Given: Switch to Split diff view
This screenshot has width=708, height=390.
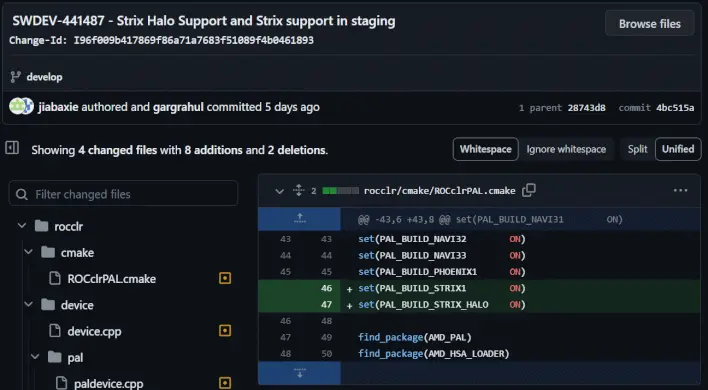Looking at the screenshot, I should (637, 149).
